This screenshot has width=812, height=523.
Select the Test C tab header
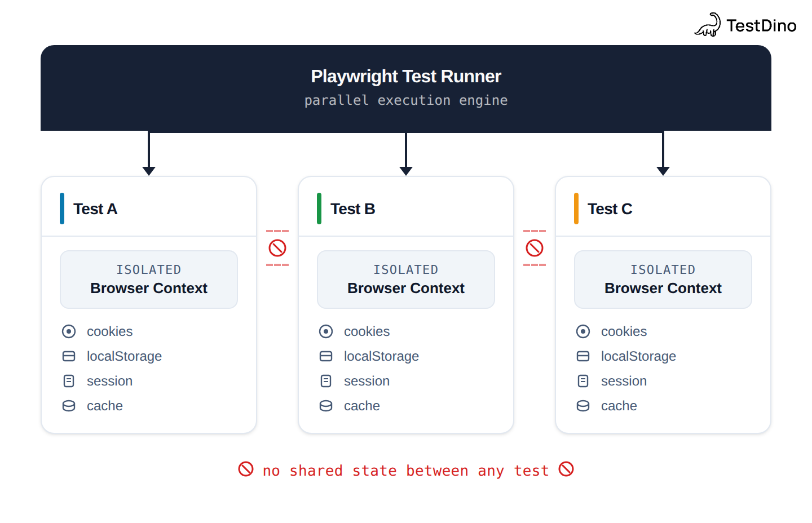[x=610, y=209]
